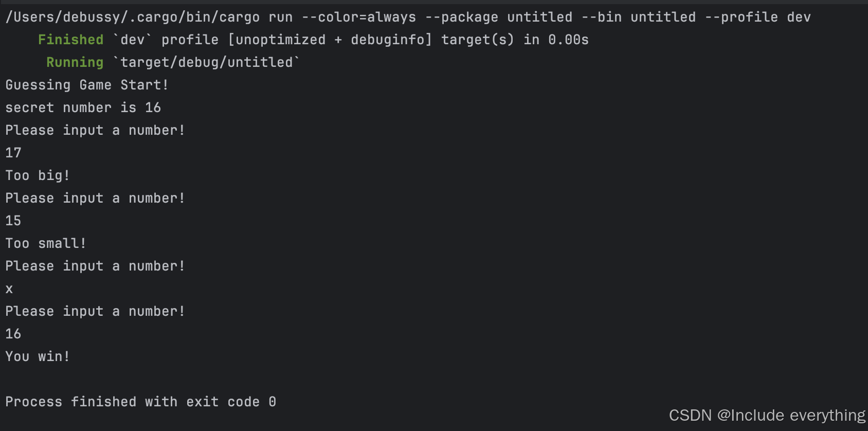Click the cargo binary path in the command line
This screenshot has height=431, width=868.
point(132,17)
